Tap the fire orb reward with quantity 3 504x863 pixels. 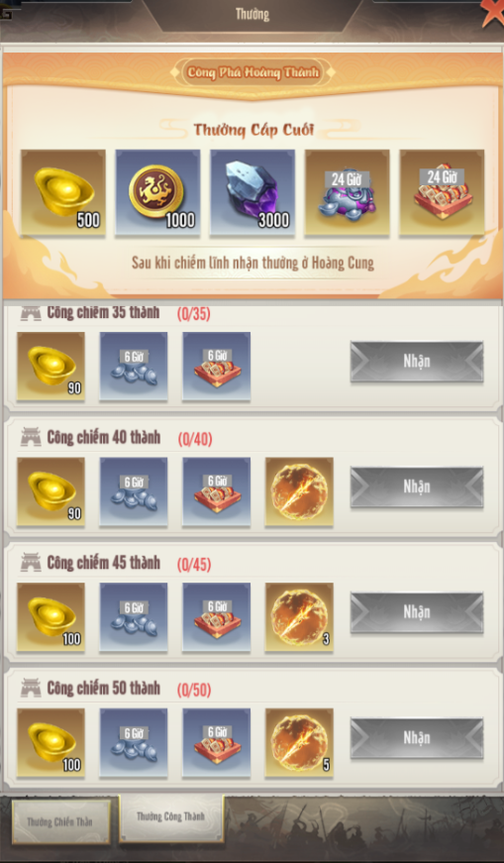[x=299, y=617]
